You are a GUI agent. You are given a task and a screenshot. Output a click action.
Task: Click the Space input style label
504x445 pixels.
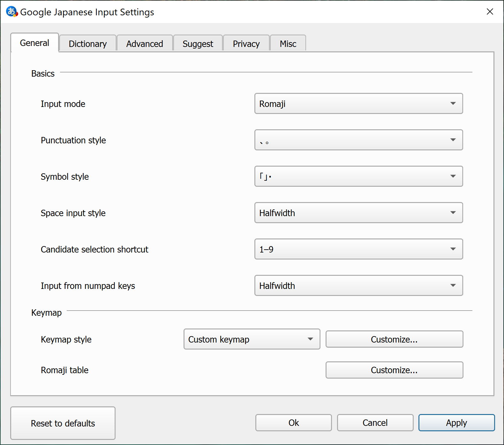coord(73,213)
